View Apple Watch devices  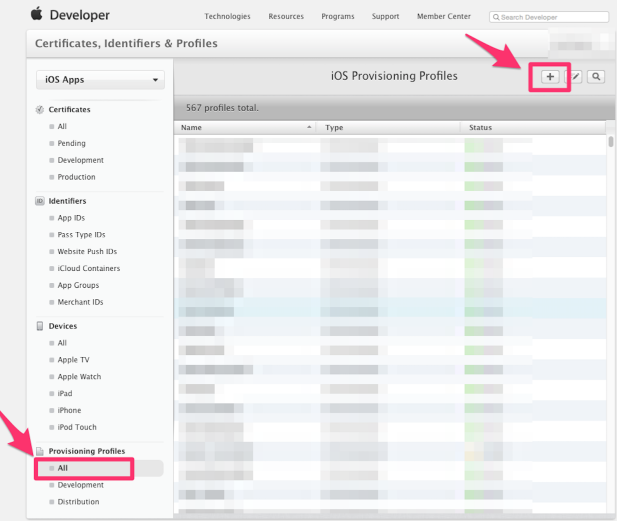79,377
